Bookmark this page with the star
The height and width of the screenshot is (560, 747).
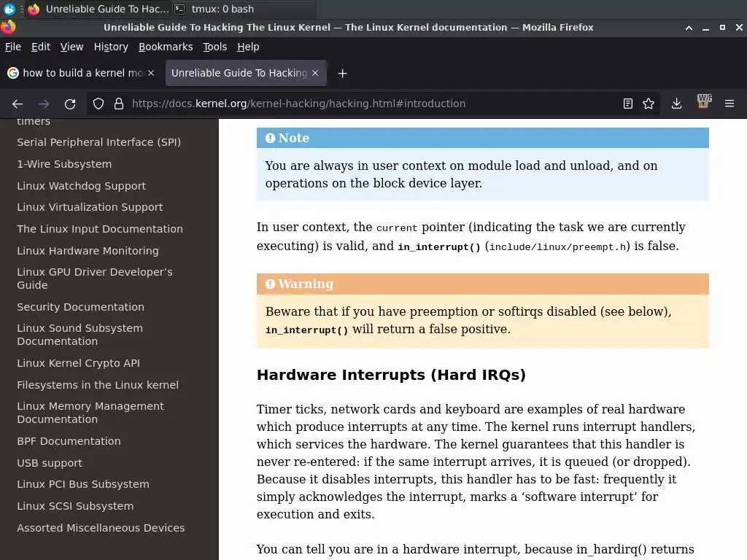click(x=649, y=104)
